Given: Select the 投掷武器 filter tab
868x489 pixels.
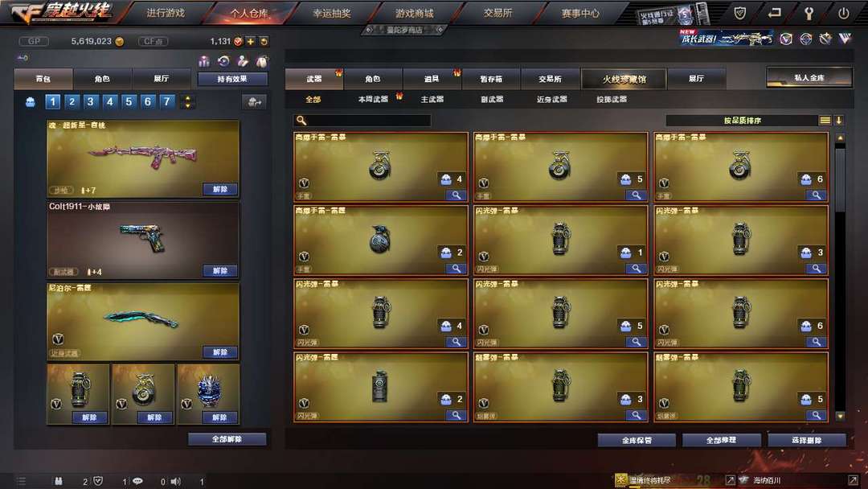Looking at the screenshot, I should [x=611, y=99].
